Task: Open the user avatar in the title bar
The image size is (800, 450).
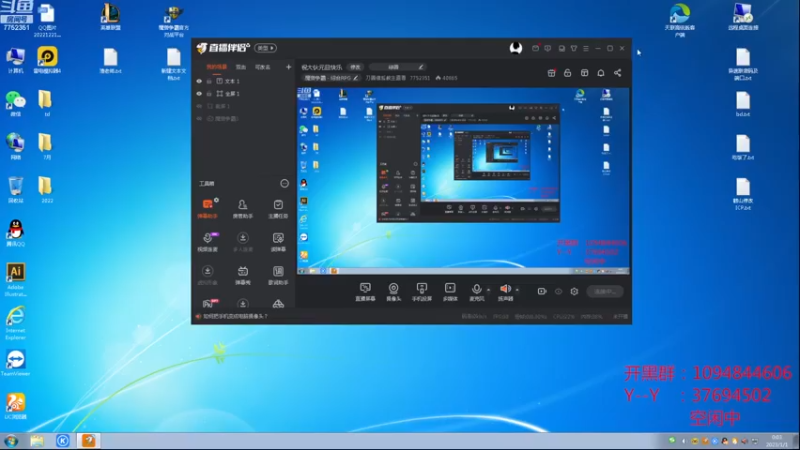Action: click(x=516, y=48)
